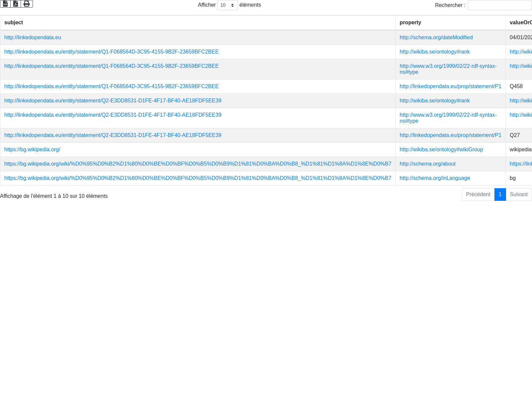Open the schema.org/about property link
The width and height of the screenshot is (532, 399).
[x=427, y=164]
